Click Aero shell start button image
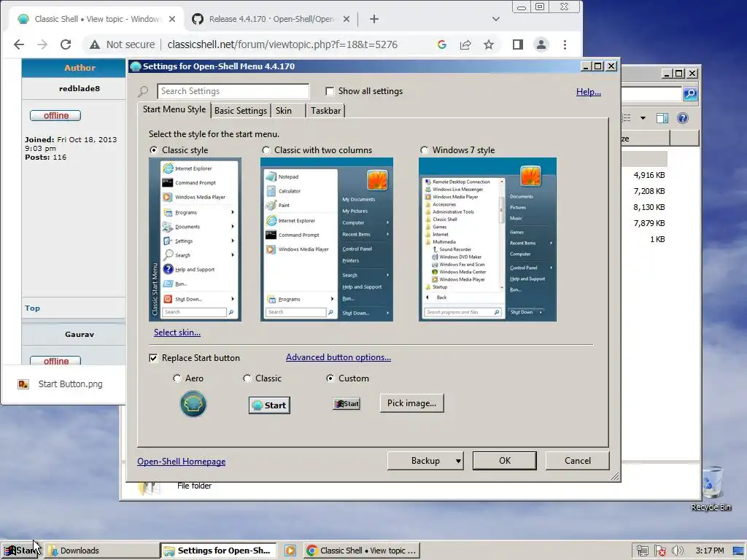747x560 pixels. (193, 404)
